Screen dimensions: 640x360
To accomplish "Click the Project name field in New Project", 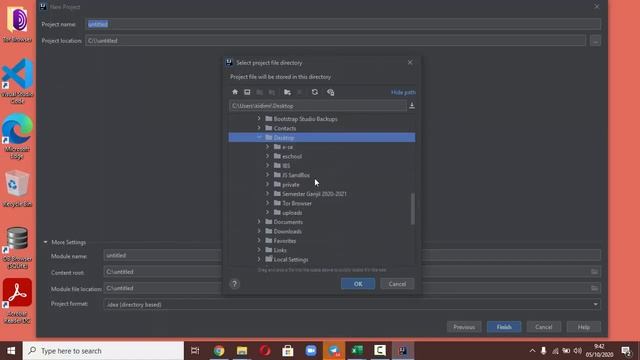I will [x=343, y=24].
